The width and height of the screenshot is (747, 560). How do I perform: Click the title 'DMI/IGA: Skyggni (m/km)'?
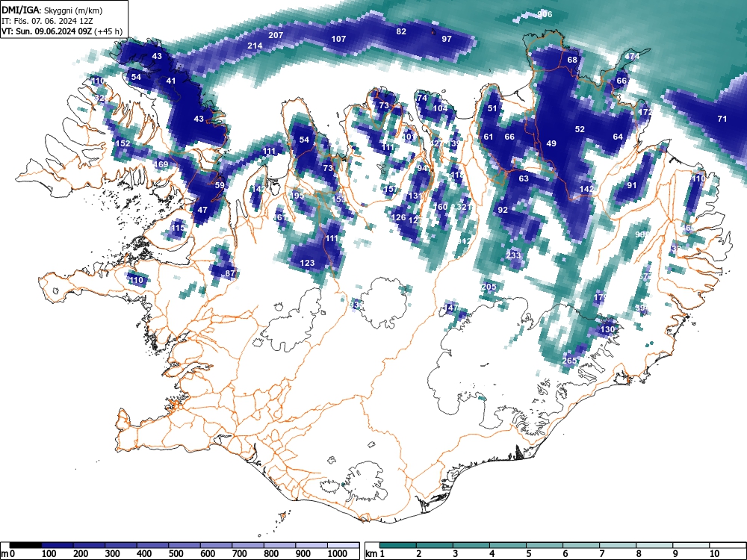pos(52,10)
